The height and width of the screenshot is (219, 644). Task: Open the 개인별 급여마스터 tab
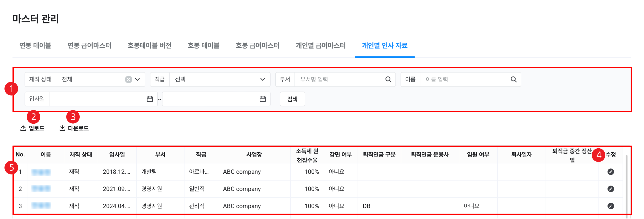pyautogui.click(x=320, y=45)
